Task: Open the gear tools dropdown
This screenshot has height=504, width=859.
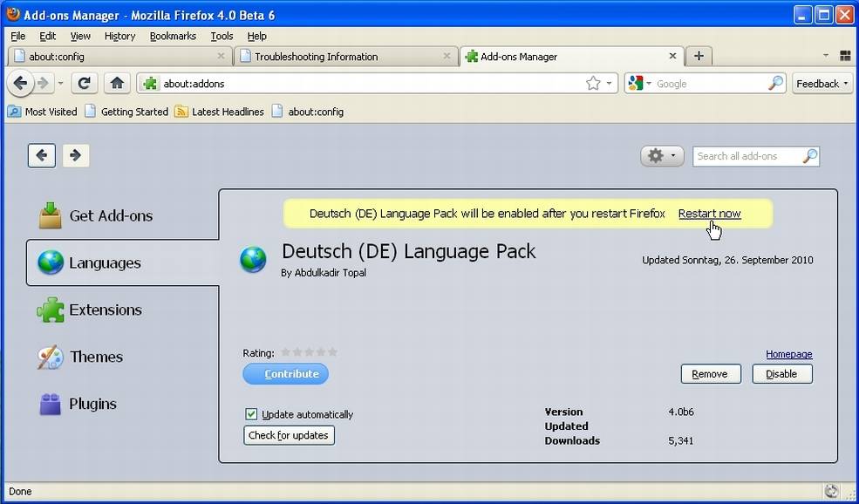Action: click(662, 156)
